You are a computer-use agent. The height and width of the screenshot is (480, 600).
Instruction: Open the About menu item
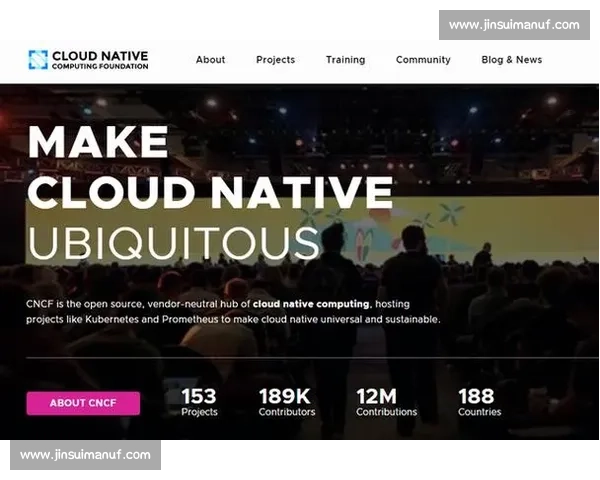210,60
